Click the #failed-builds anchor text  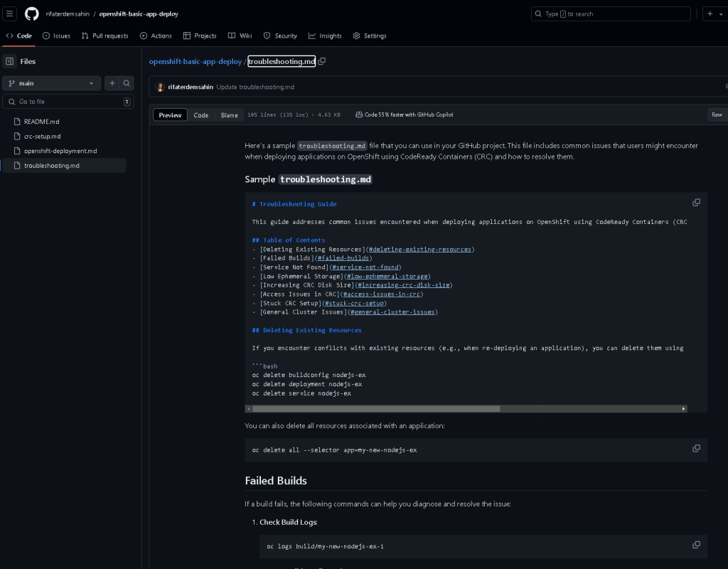click(343, 258)
